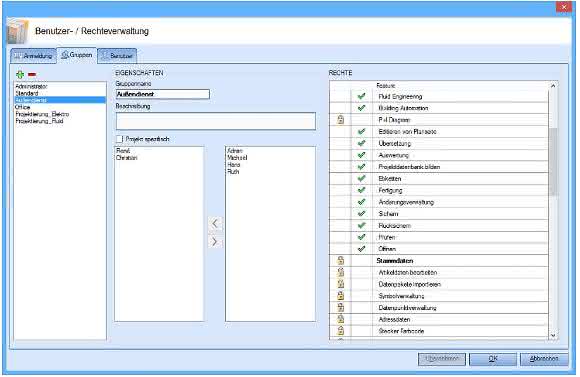Select user Adrian in available list
Screen dimensions: 580x377
point(235,151)
